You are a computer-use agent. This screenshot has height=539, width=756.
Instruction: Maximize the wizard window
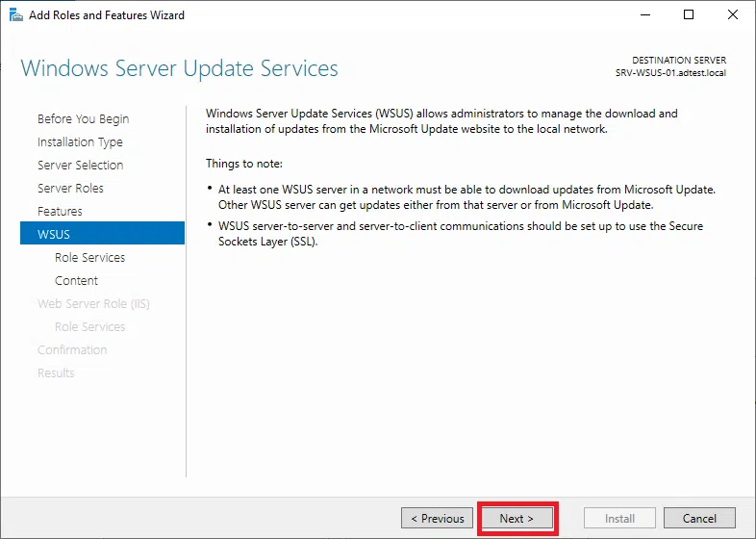pyautogui.click(x=689, y=15)
